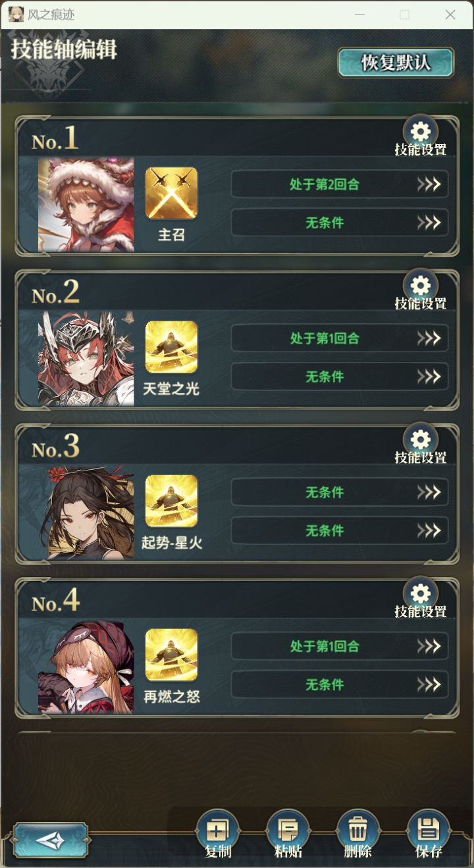Screen dimensions: 474x868
Task: Click the 复制 copy icon
Action: pyautogui.click(x=218, y=832)
